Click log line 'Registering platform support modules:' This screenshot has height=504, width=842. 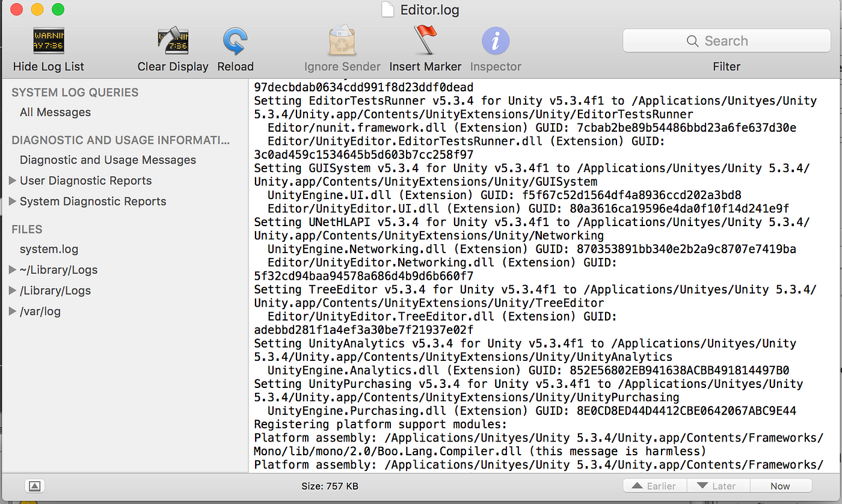click(381, 424)
